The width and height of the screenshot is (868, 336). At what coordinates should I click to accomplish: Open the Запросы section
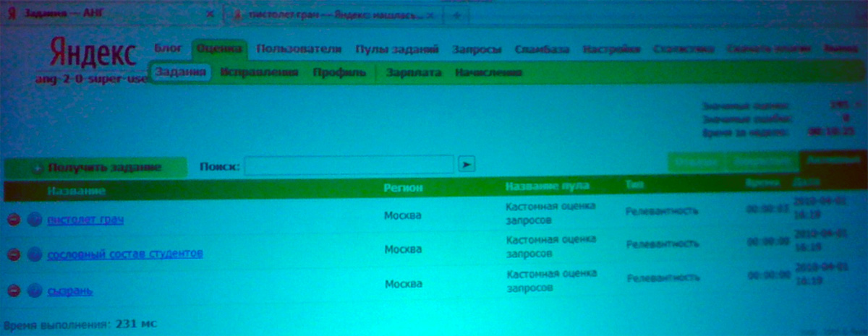[477, 50]
